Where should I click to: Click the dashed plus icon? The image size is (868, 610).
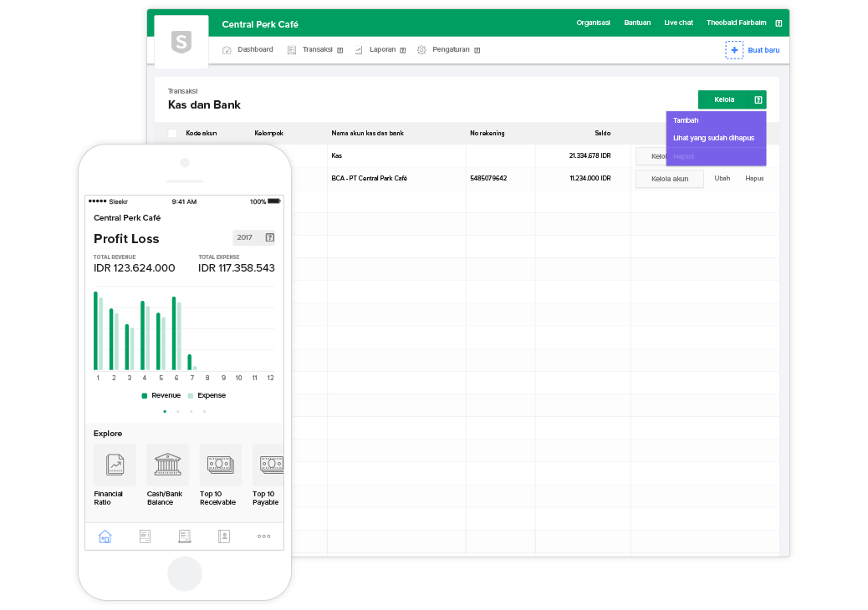pyautogui.click(x=734, y=50)
